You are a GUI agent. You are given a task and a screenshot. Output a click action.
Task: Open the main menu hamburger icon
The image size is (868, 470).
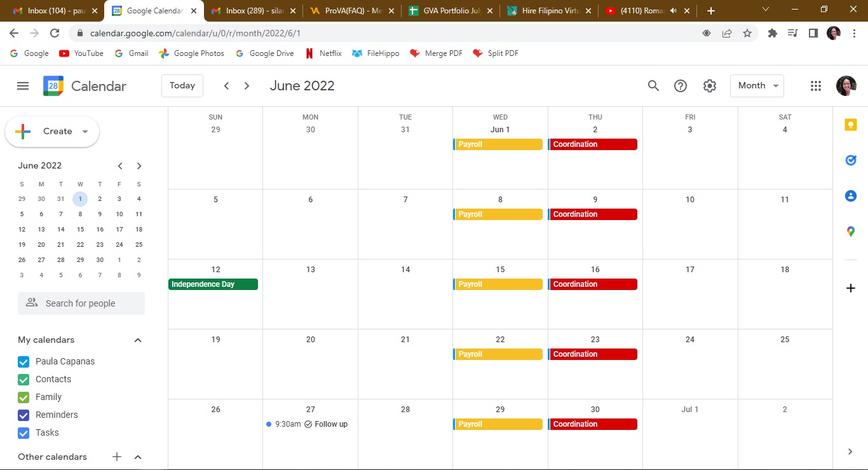pos(23,86)
